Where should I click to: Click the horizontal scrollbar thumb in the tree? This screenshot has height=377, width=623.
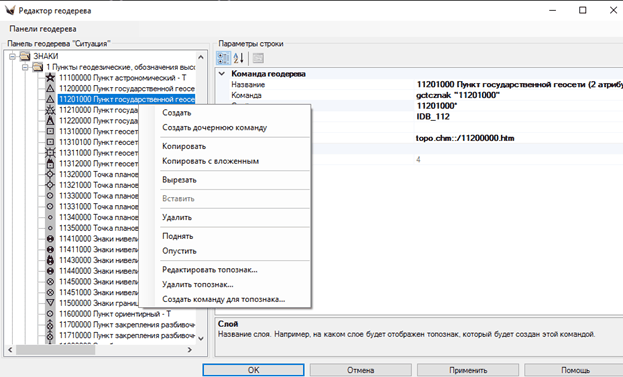55,350
